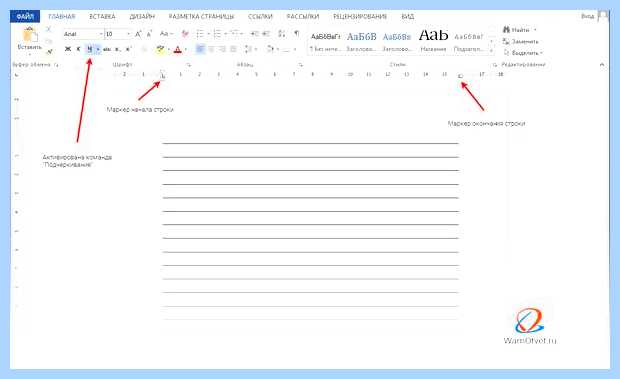Open the Arial font name box

(x=83, y=34)
